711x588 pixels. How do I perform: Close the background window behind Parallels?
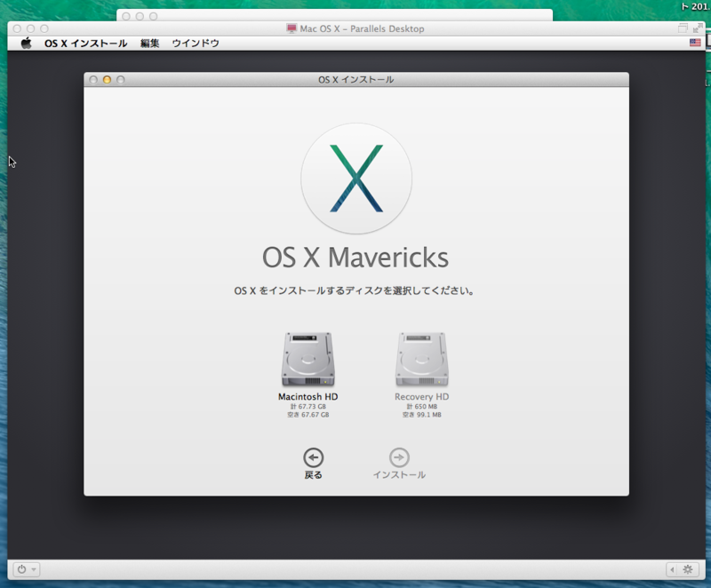[x=126, y=16]
